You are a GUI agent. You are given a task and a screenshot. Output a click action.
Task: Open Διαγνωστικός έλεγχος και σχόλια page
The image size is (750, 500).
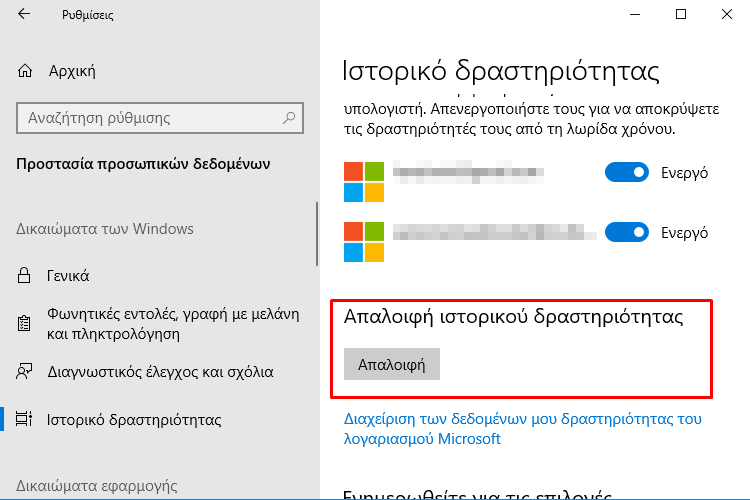coord(158,371)
